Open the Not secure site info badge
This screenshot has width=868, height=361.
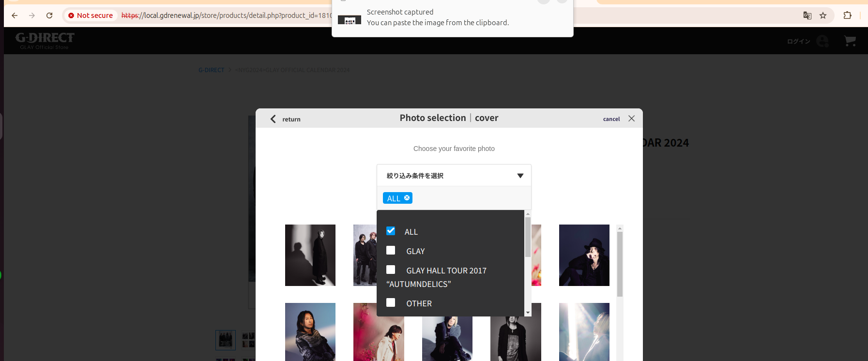point(91,15)
